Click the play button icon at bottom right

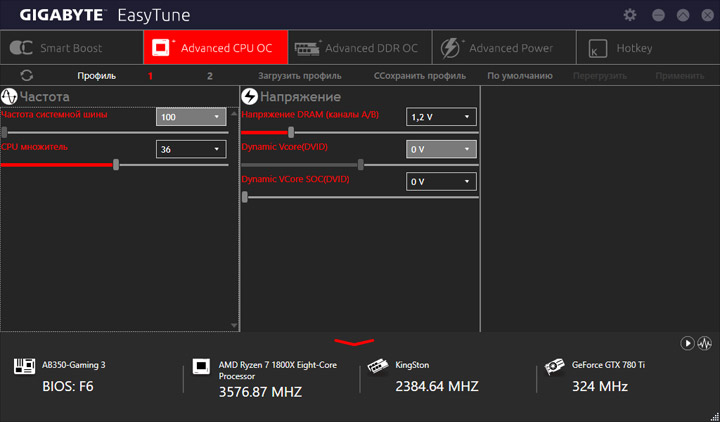pyautogui.click(x=687, y=343)
